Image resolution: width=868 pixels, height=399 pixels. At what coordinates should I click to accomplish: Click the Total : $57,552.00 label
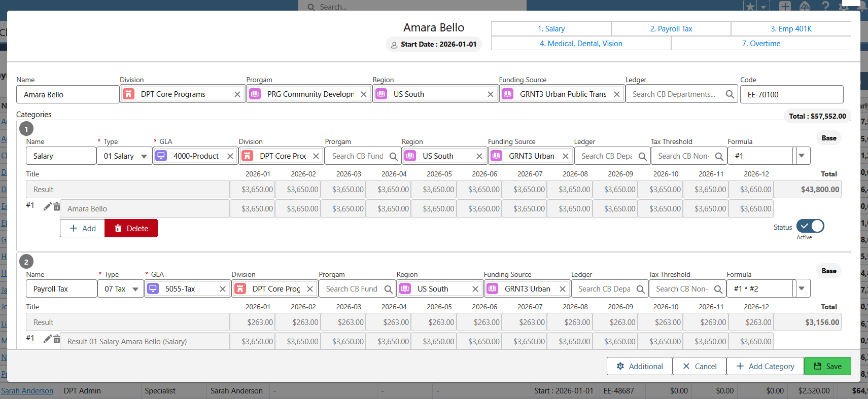tap(817, 116)
